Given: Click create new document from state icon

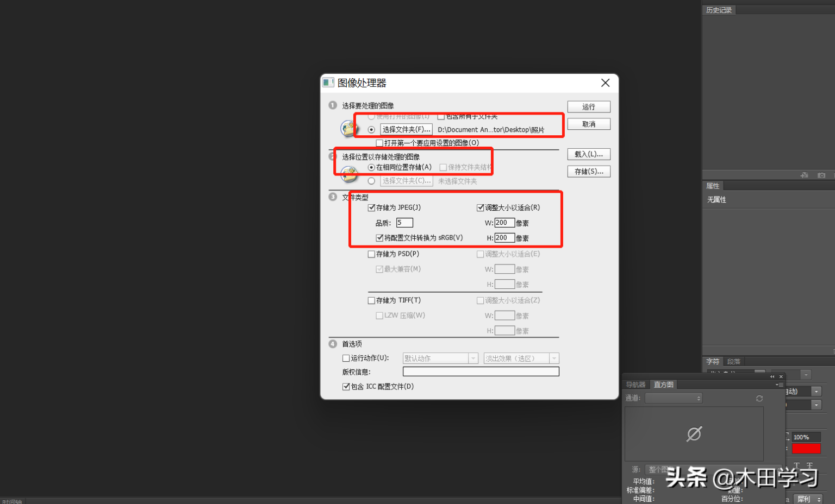Looking at the screenshot, I should [805, 175].
